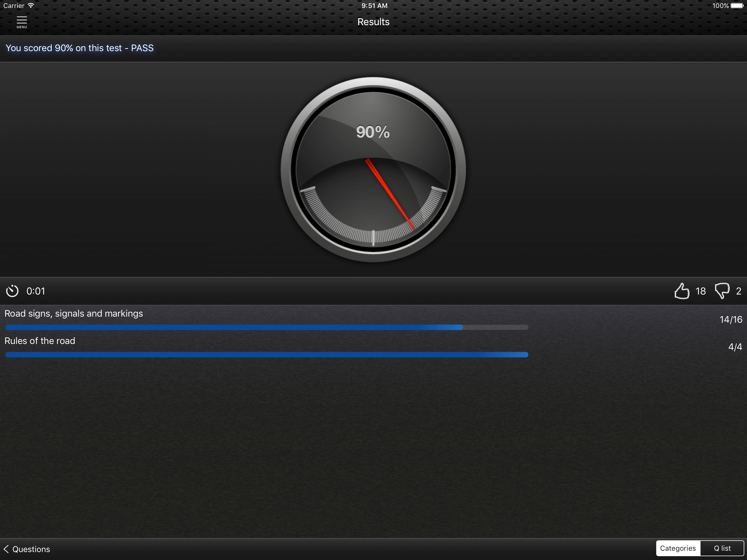Screen dimensions: 747x560
Task: Go back to Questions
Action: click(27, 549)
